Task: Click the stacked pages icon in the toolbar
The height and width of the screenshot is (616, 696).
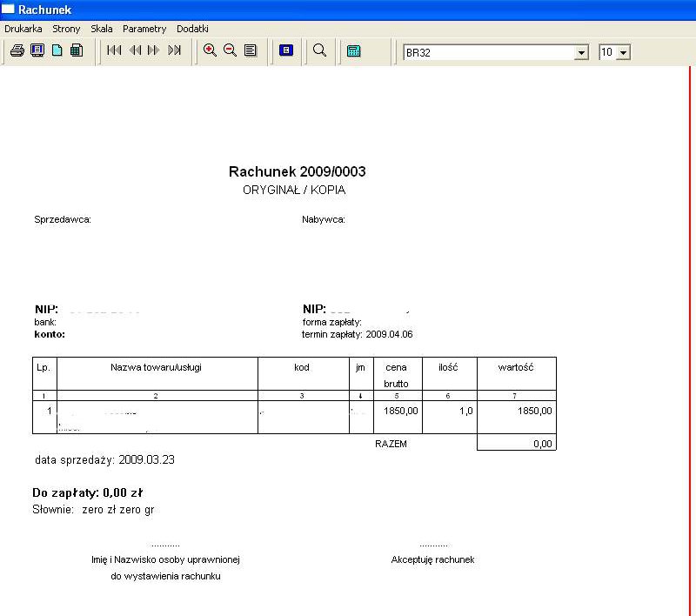Action: pyautogui.click(x=77, y=50)
